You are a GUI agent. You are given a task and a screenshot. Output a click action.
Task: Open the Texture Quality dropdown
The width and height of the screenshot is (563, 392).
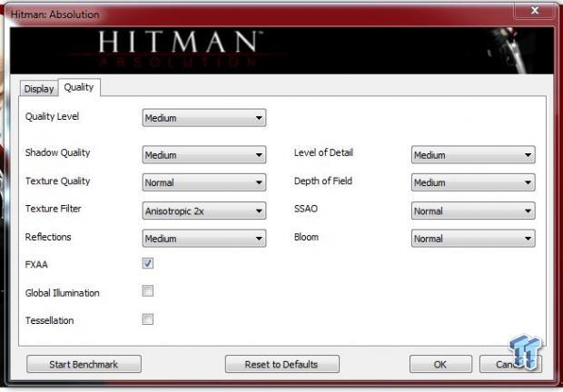204,182
